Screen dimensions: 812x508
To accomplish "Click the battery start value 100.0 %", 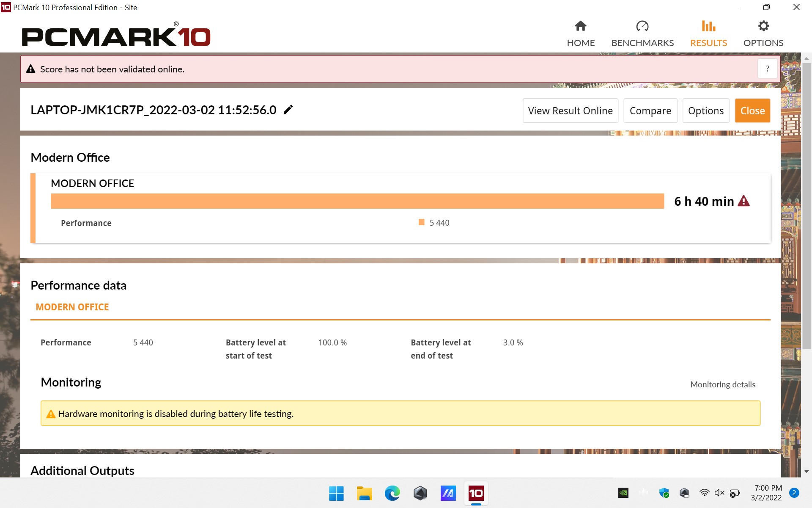I will [332, 342].
